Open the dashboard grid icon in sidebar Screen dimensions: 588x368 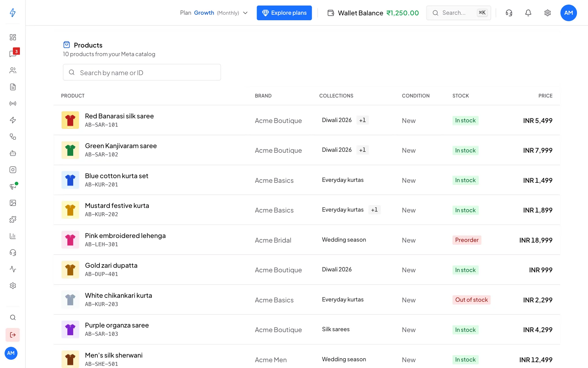coord(13,37)
